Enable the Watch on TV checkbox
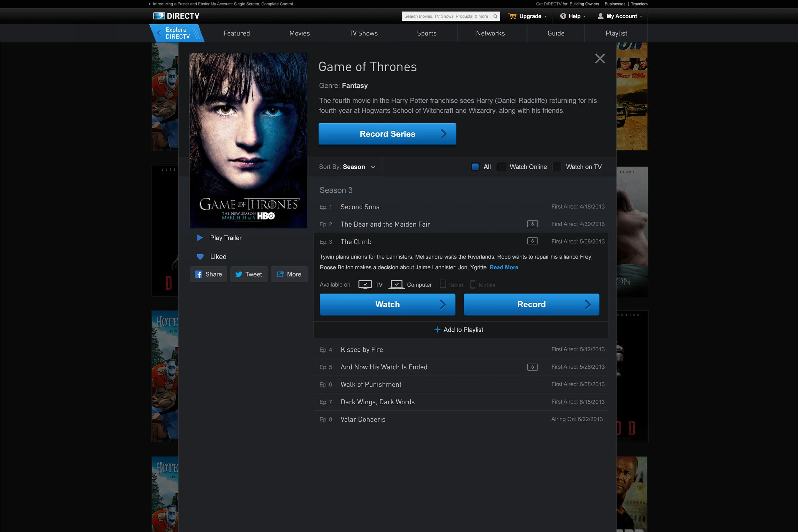 pos(557,167)
